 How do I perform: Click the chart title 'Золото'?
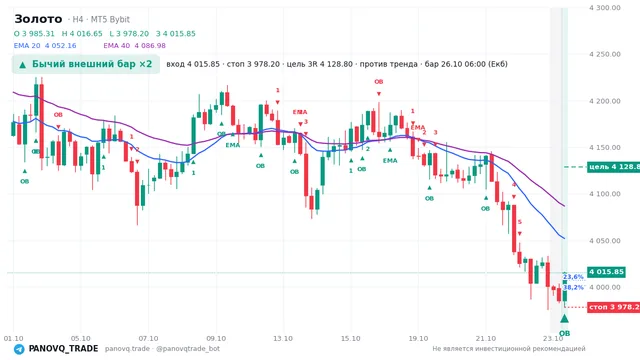tap(38, 19)
